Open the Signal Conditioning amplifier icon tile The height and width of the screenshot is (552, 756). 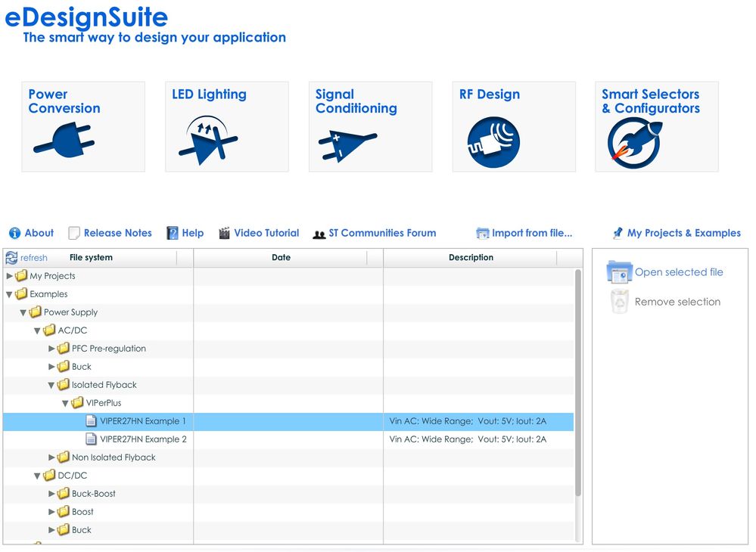370,127
